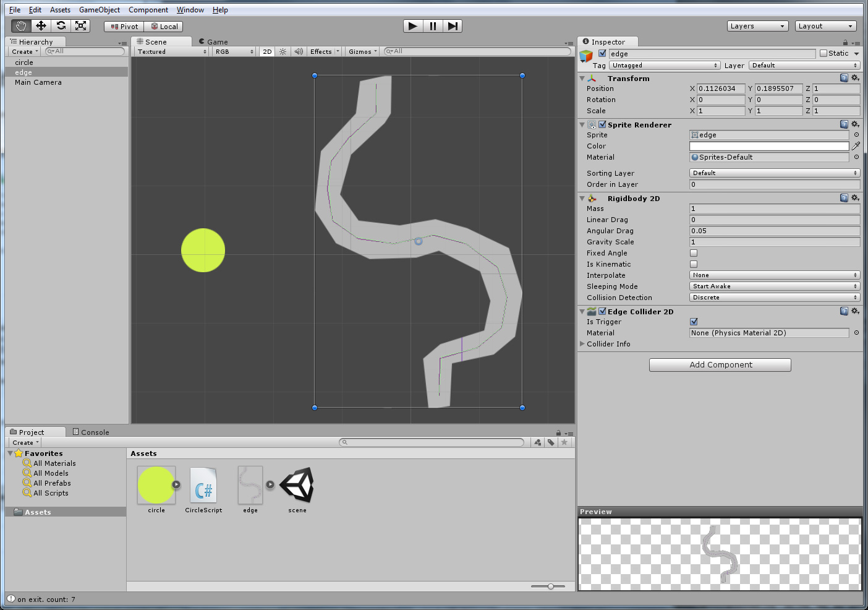Open the Sleeping Mode dropdown
The width and height of the screenshot is (868, 610).
pyautogui.click(x=775, y=286)
